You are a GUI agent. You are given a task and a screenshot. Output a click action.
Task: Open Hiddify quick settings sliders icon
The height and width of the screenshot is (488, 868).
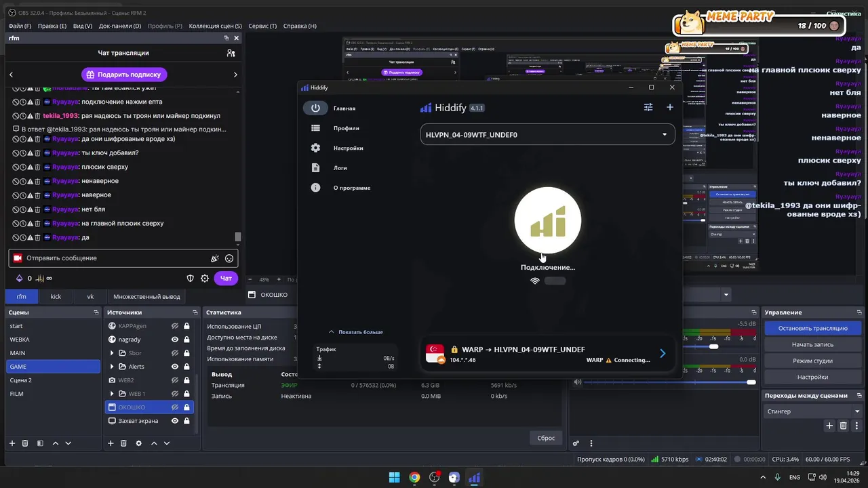(648, 107)
